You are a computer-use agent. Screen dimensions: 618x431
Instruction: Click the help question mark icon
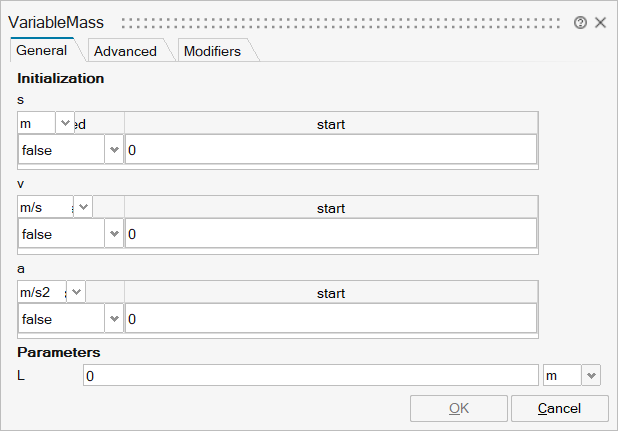click(580, 22)
